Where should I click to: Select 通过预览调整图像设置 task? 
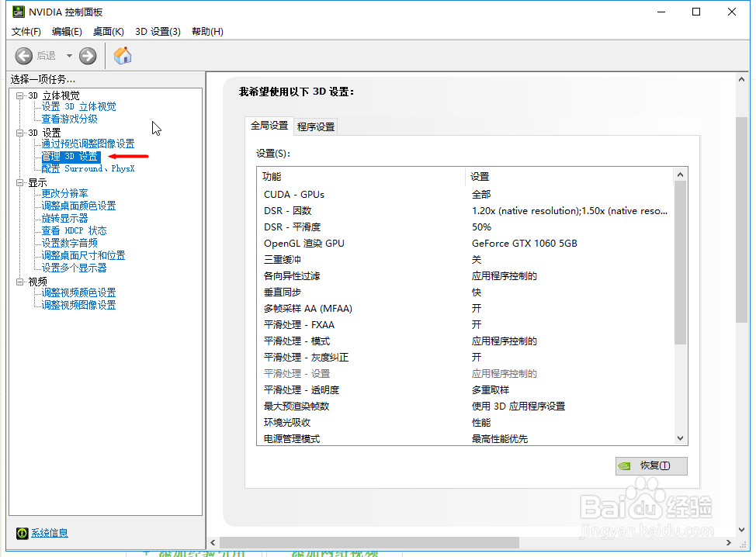coord(88,144)
